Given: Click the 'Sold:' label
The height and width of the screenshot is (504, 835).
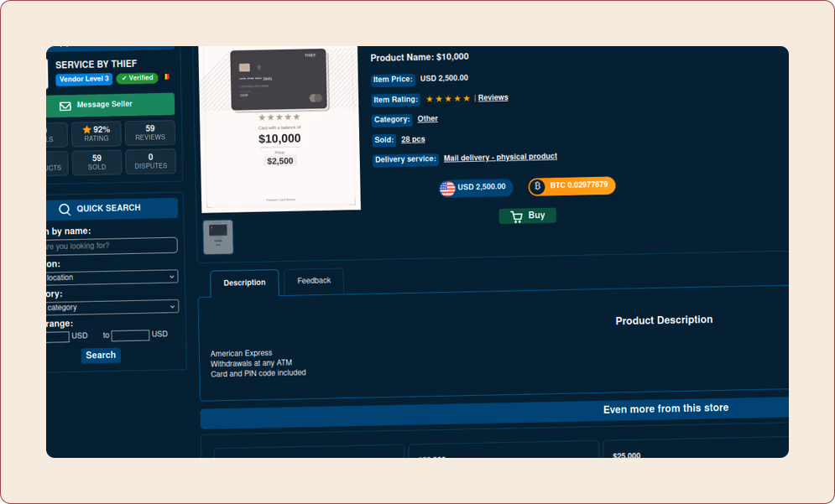Looking at the screenshot, I should 384,140.
